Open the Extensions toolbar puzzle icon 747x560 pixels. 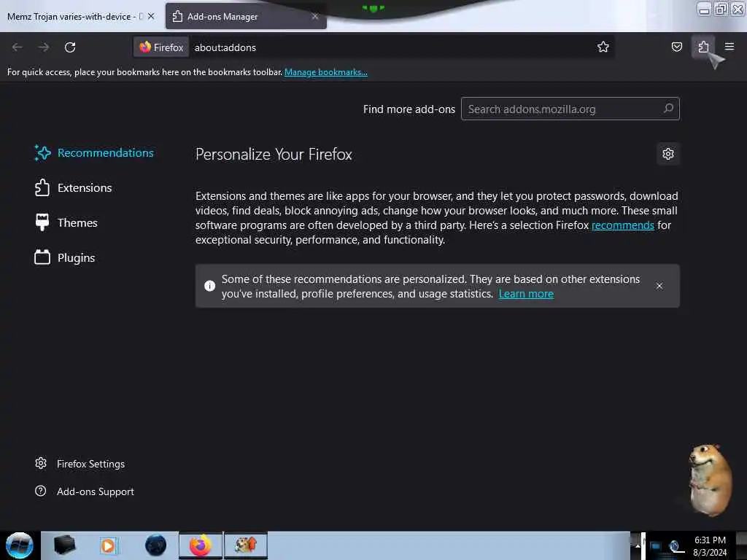[703, 47]
